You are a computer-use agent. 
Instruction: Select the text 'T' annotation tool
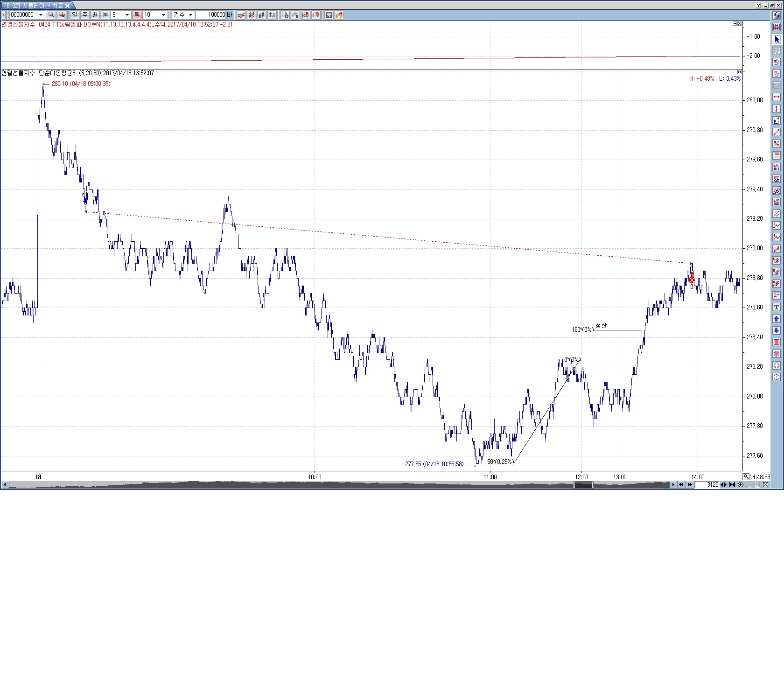click(x=777, y=307)
